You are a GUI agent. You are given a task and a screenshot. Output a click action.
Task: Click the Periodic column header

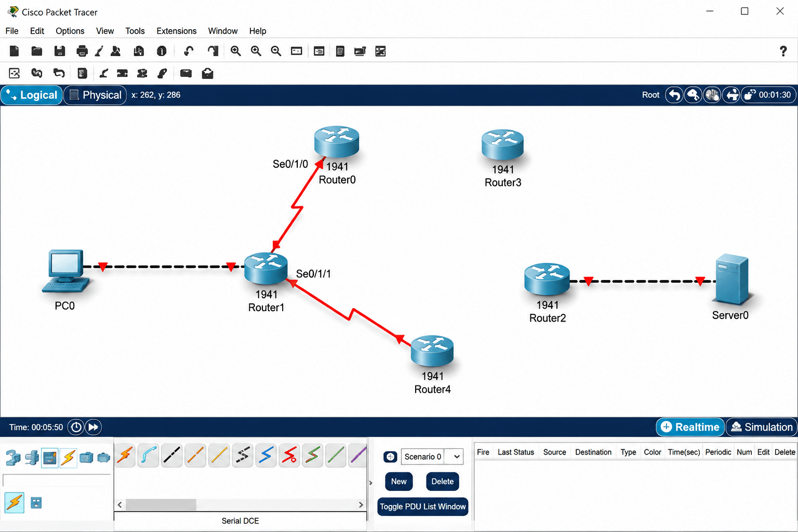pyautogui.click(x=718, y=452)
